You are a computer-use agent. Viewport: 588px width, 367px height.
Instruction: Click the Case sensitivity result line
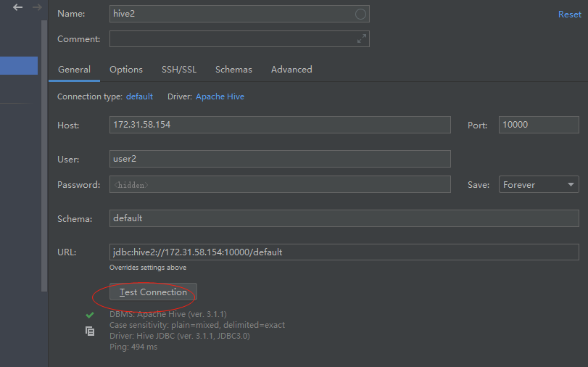pos(197,325)
